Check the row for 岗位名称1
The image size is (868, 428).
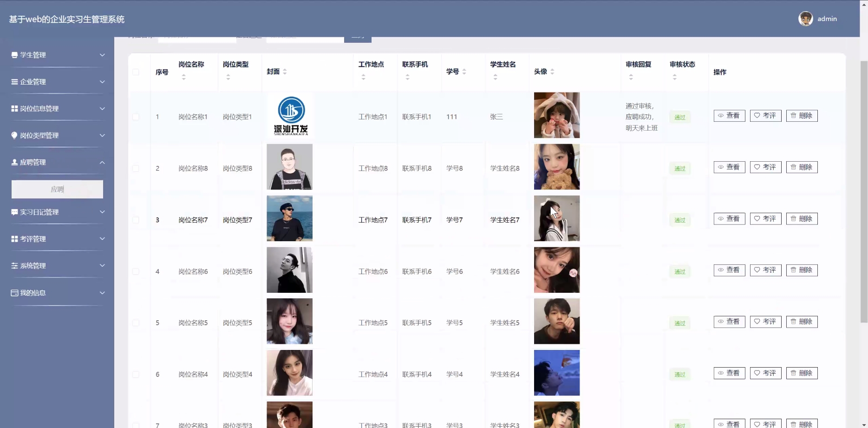point(136,117)
